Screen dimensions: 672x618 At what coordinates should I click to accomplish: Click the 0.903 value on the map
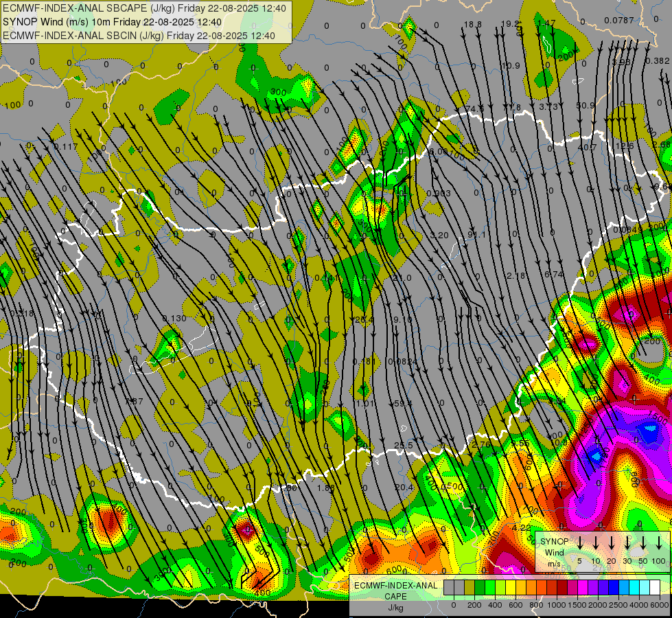coord(439,194)
